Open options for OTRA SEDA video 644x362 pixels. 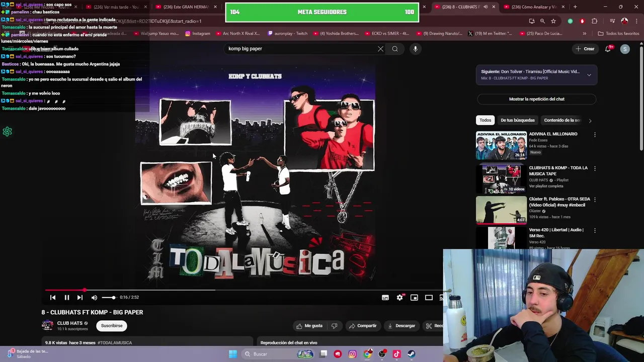pyautogui.click(x=595, y=200)
